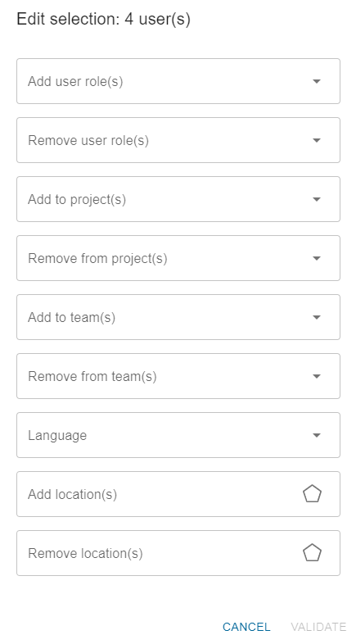Expand the Add user role(s) dropdown arrow
Image resolution: width=356 pixels, height=644 pixels.
tap(316, 81)
